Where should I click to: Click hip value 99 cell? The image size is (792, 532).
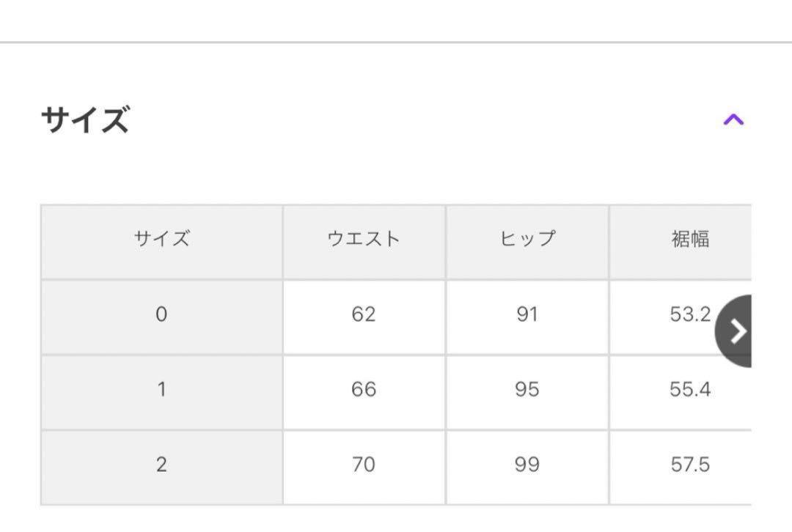tap(527, 465)
